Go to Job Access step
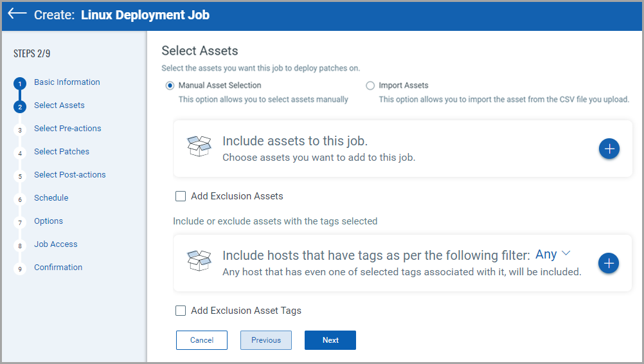Image resolution: width=644 pixels, height=364 pixels. pyautogui.click(x=55, y=244)
